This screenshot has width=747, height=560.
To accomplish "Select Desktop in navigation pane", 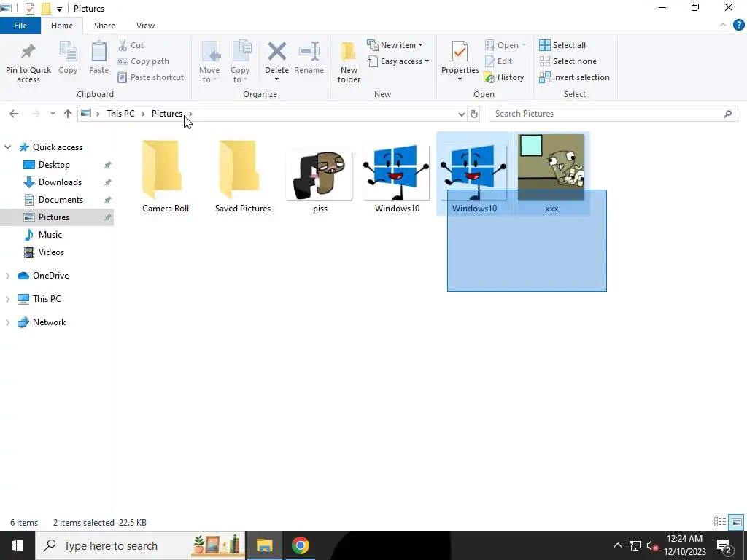I will coord(54,165).
